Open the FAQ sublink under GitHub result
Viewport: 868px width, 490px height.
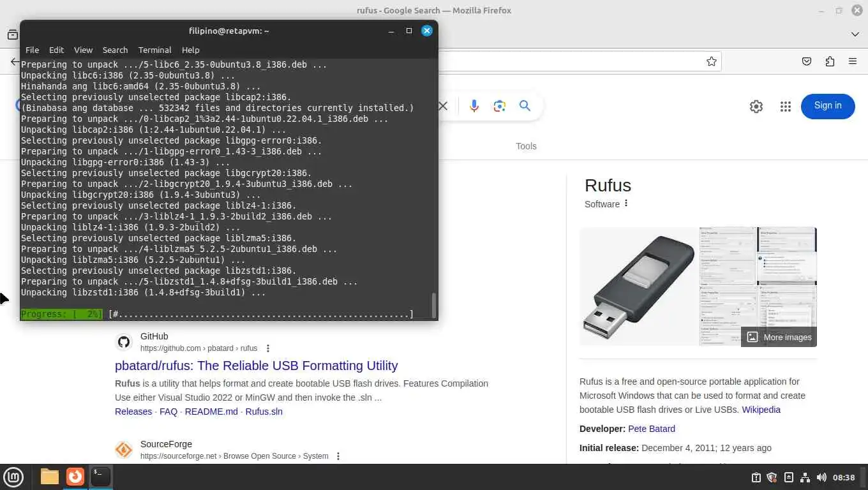(x=168, y=412)
